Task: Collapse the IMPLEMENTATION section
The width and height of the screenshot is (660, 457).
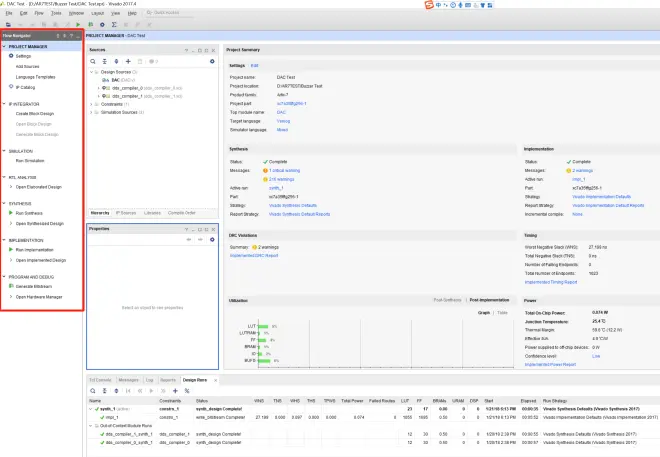Action: [x=4, y=240]
